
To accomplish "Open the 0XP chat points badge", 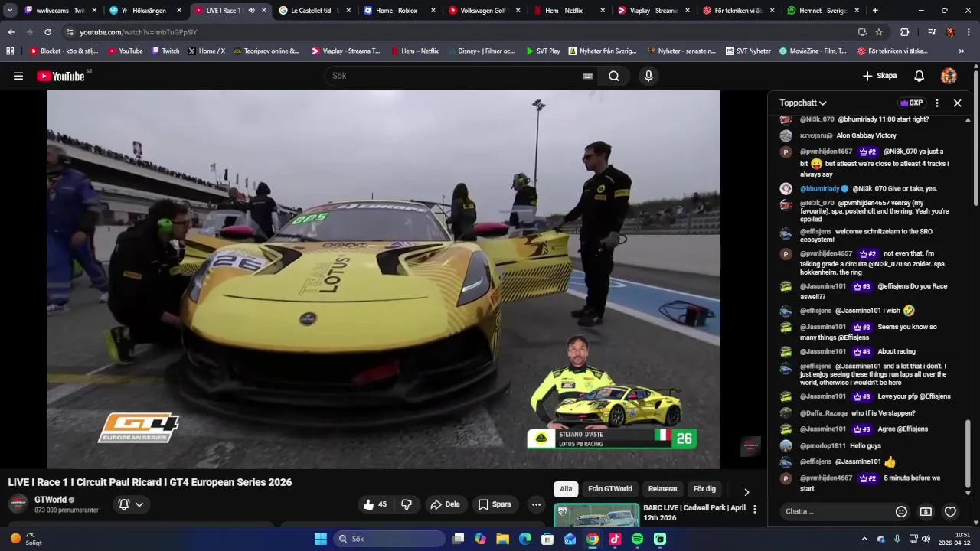I will tap(911, 103).
